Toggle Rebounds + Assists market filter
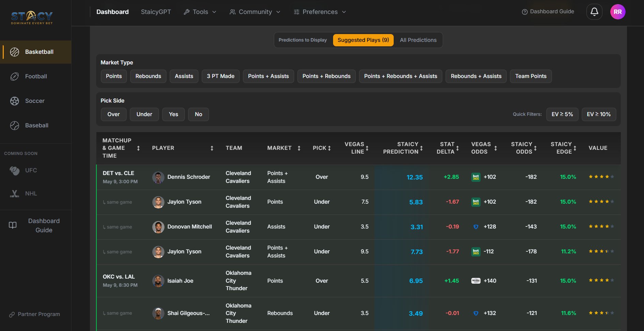Viewport: 644px width, 331px height. (x=476, y=76)
